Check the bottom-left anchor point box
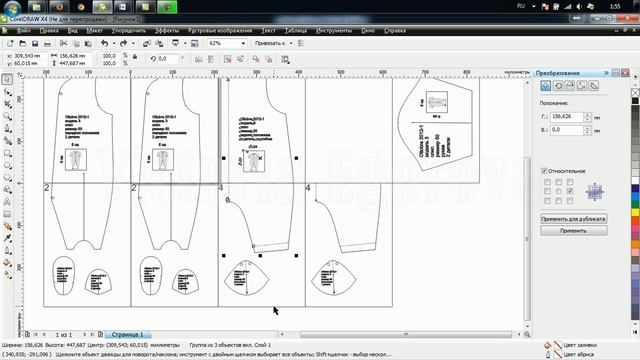 pos(547,200)
